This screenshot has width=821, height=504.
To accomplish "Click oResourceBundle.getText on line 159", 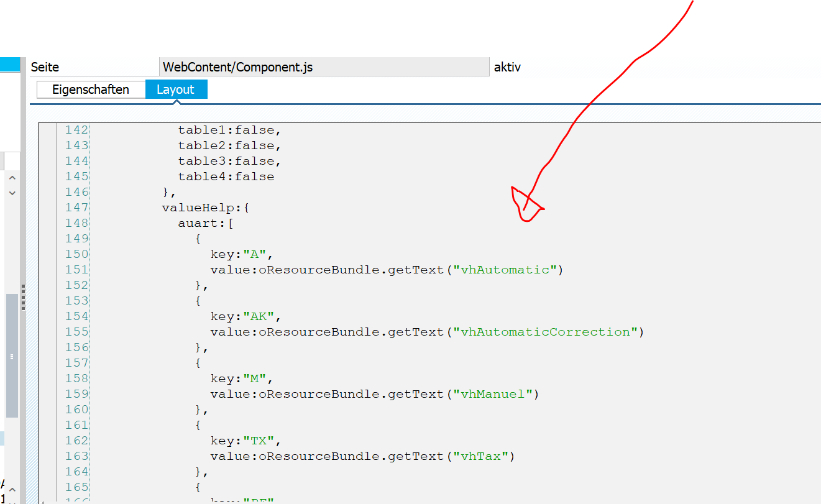I will (351, 394).
